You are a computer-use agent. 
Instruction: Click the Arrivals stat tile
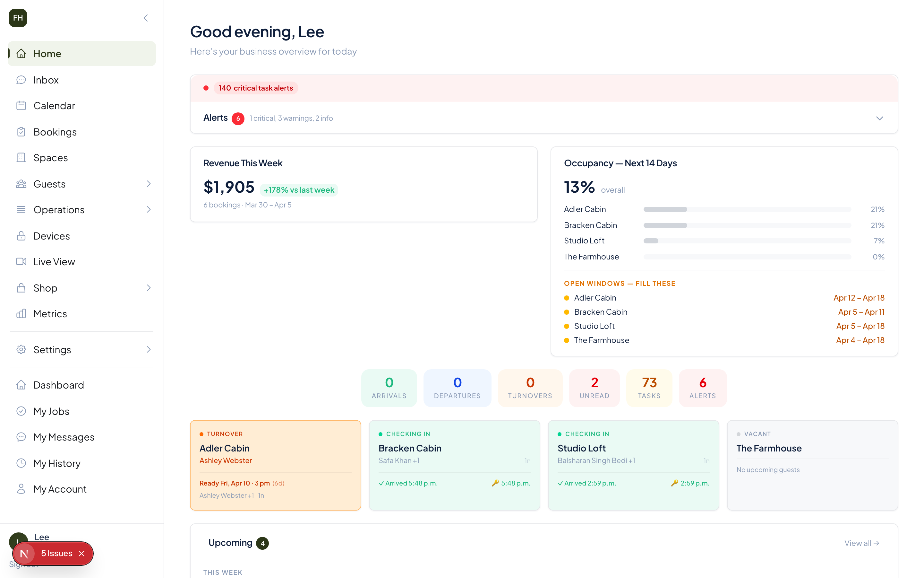[389, 388]
